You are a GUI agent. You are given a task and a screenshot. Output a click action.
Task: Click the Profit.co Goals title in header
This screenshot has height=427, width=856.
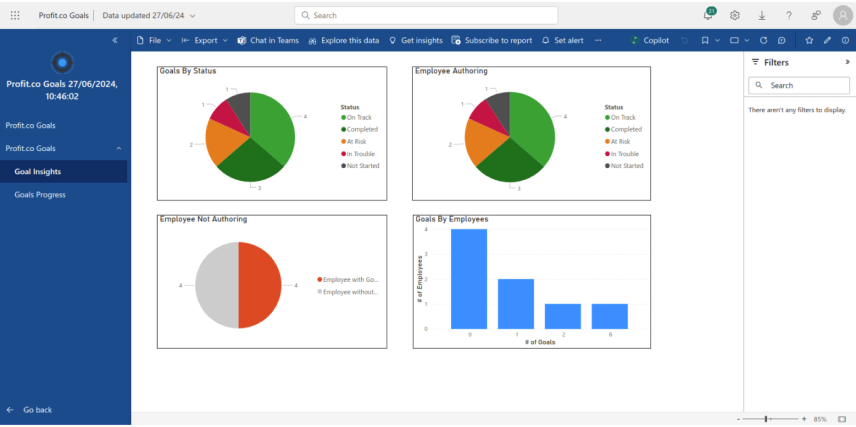point(63,15)
